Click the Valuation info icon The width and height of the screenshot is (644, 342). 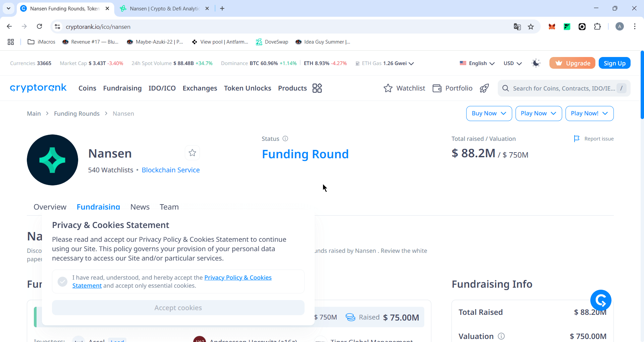click(501, 336)
